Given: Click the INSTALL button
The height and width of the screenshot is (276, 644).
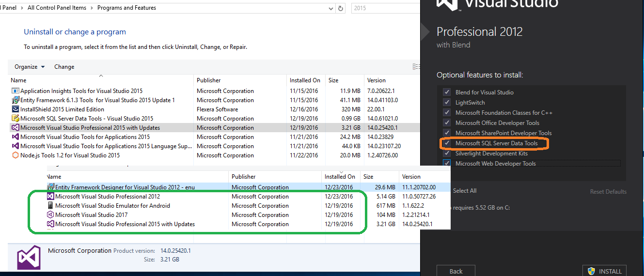Looking at the screenshot, I should point(605,271).
